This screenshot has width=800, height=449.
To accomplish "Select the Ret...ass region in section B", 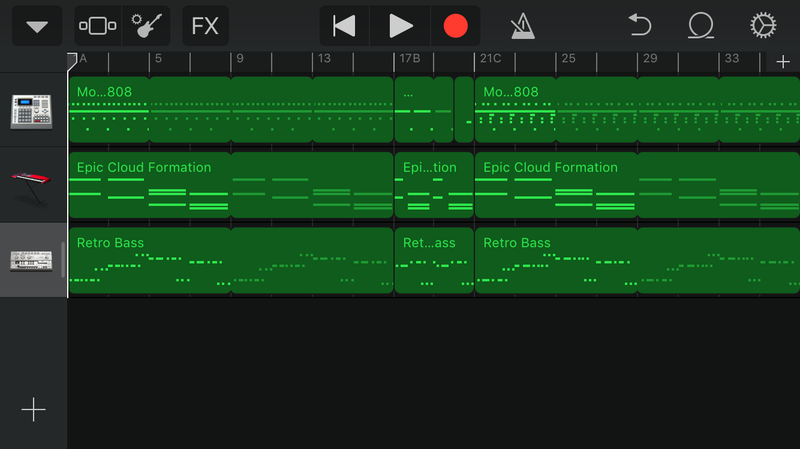I will click(434, 261).
